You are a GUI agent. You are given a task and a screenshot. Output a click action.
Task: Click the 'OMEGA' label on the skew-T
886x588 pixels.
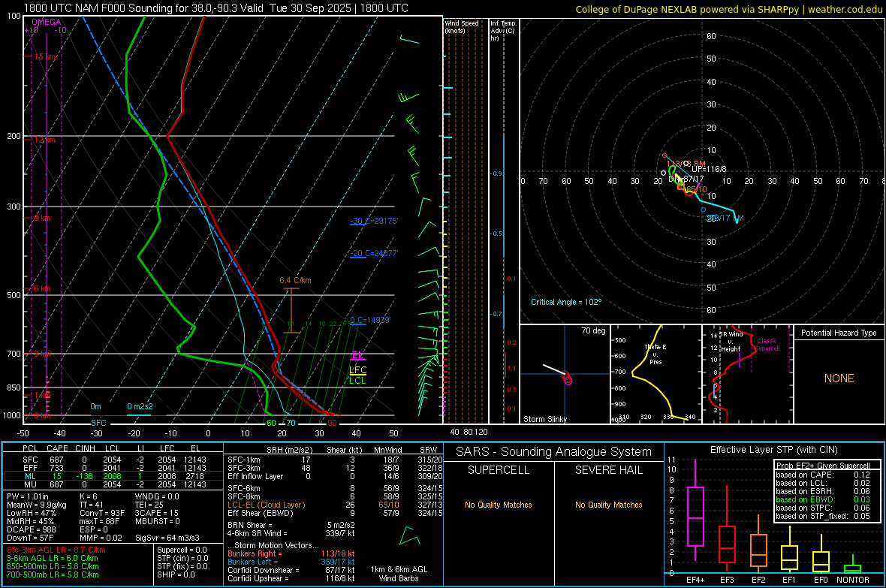[47, 22]
